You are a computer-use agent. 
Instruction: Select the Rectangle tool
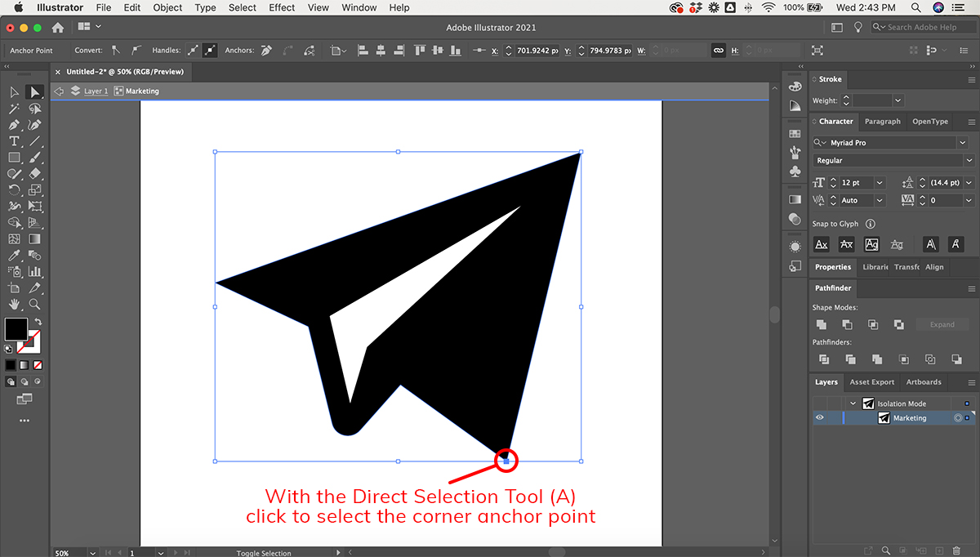[x=14, y=158]
